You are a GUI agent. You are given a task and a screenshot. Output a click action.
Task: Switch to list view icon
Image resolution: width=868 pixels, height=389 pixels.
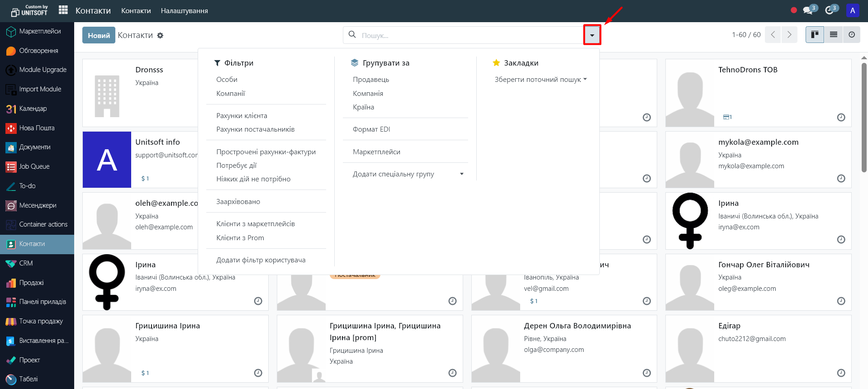833,35
